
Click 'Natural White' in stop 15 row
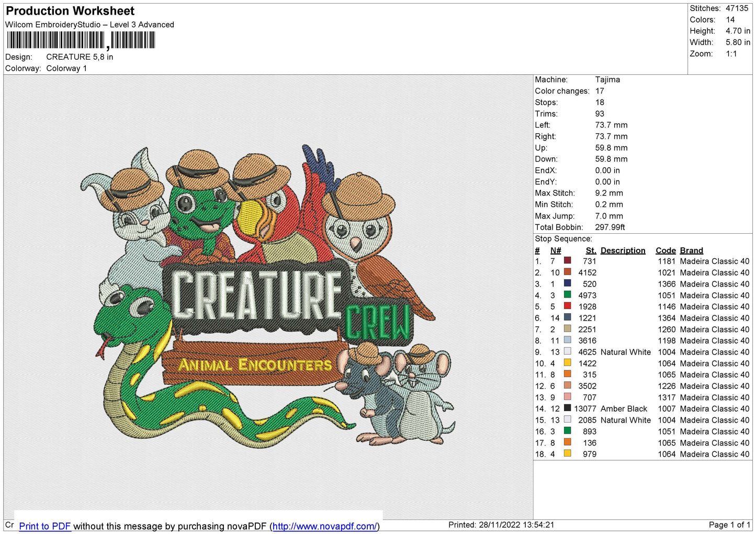[x=626, y=420]
